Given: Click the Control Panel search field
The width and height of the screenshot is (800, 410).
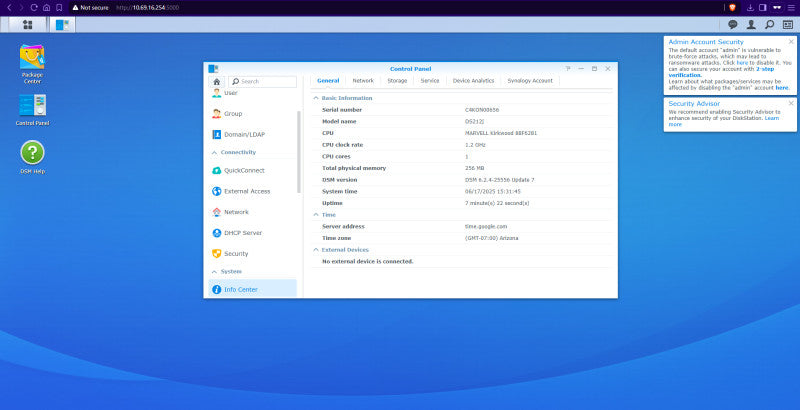Looking at the screenshot, I should (262, 82).
